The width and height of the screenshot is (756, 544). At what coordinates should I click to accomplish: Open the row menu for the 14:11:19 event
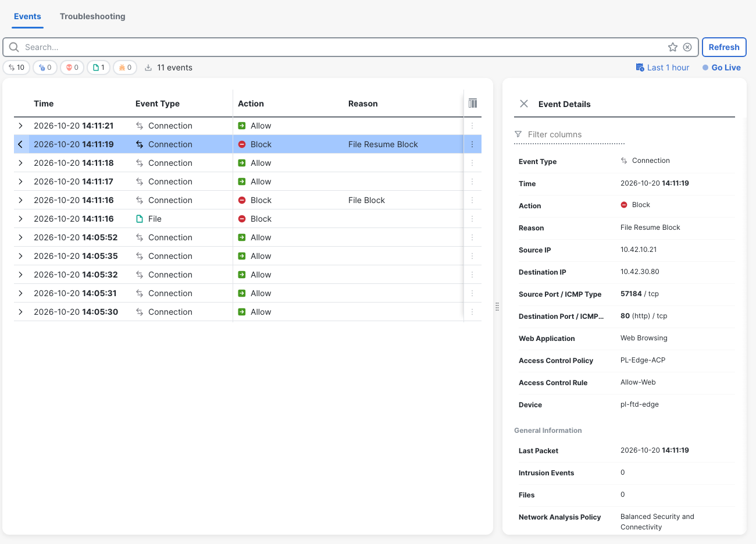(x=472, y=144)
